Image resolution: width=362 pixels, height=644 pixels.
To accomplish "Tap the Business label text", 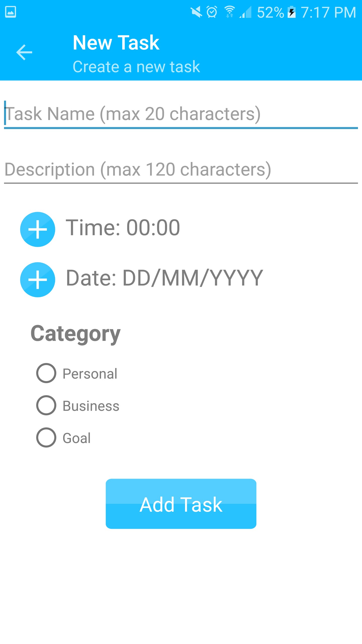I will click(91, 406).
